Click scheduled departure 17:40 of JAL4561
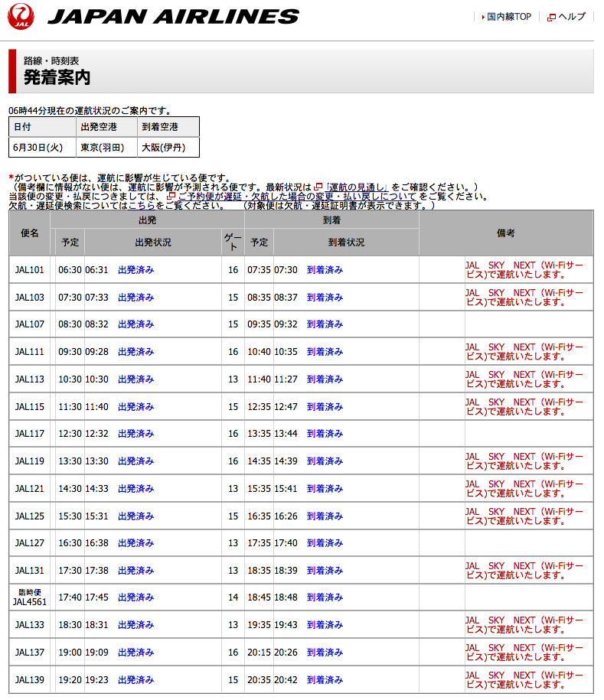604x700 pixels. point(70,597)
